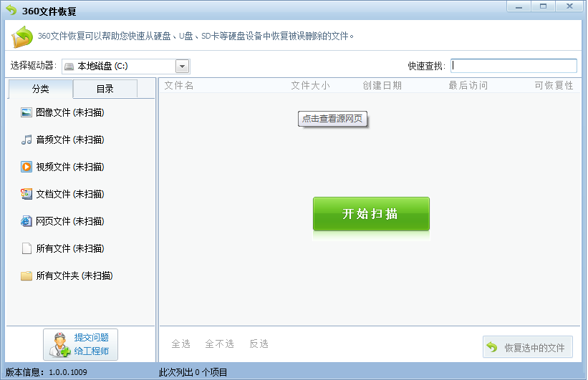Click the image files category icon
Screen dimensions: 588x380
26,112
